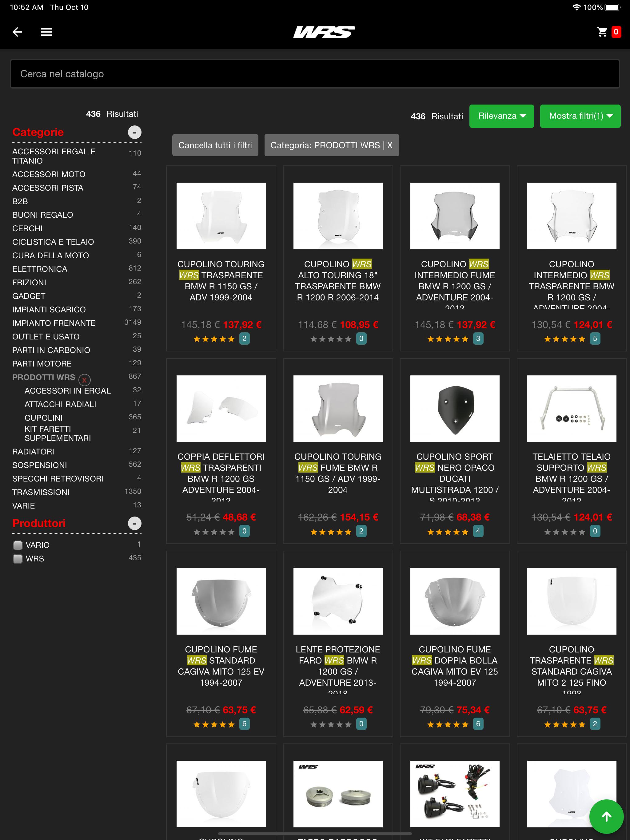The image size is (630, 840).
Task: Open Cupolino Sport Nero Opaco Ducati image
Action: click(x=455, y=409)
